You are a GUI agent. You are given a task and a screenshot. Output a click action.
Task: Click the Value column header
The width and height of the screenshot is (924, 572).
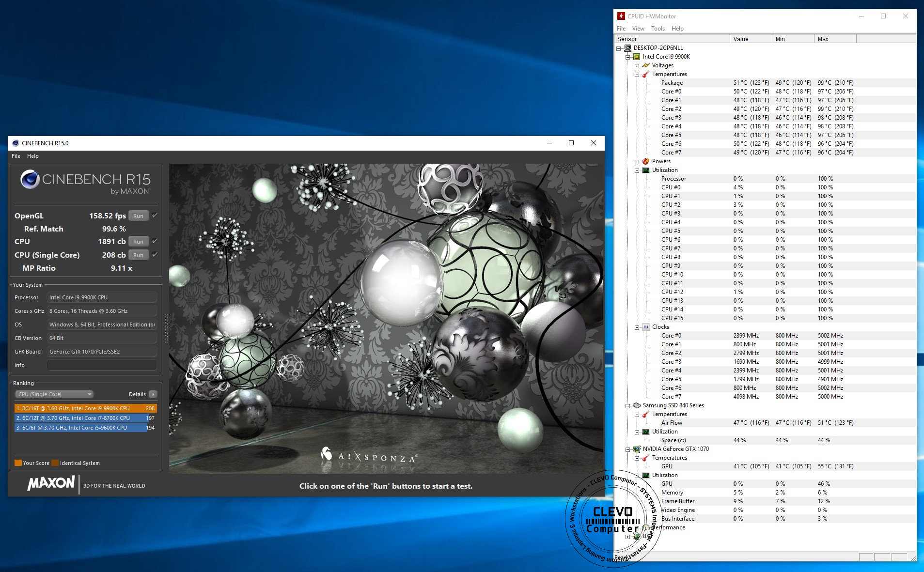coord(751,39)
